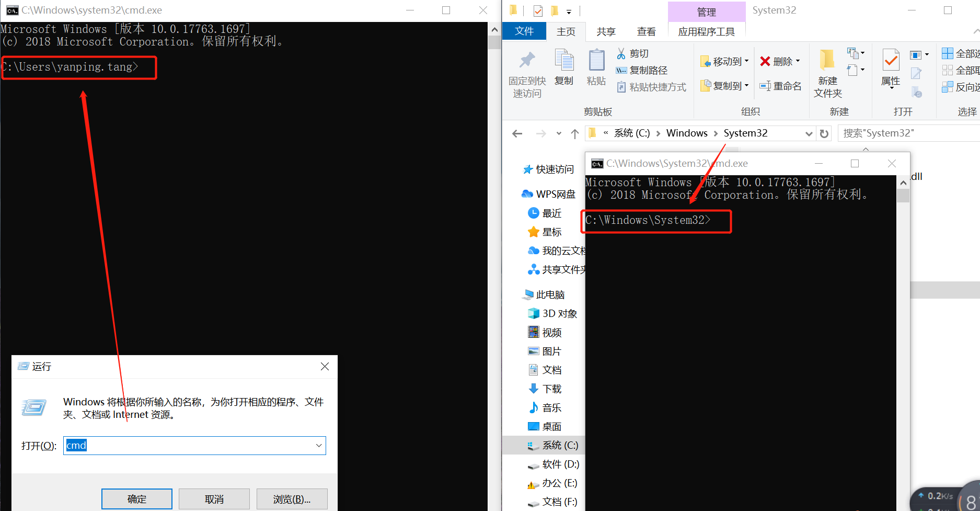Click 浏览(B)... in the Run dialog
The image size is (980, 511).
click(x=292, y=498)
